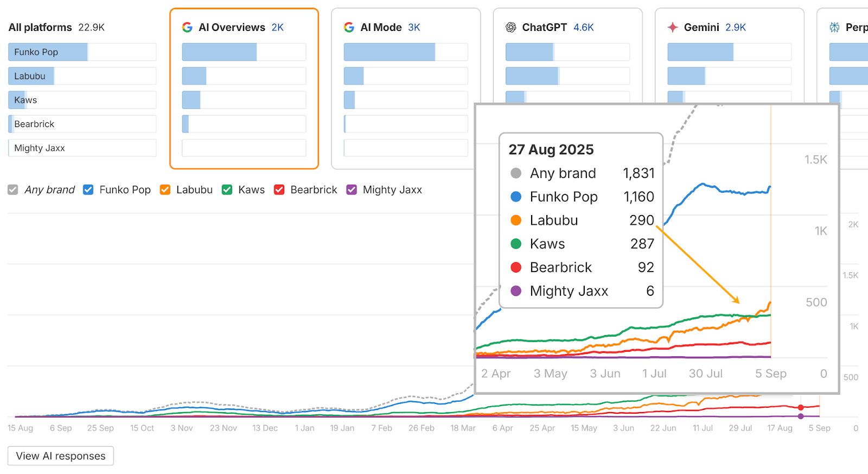
Task: Click the View AI responses button
Action: tap(60, 456)
